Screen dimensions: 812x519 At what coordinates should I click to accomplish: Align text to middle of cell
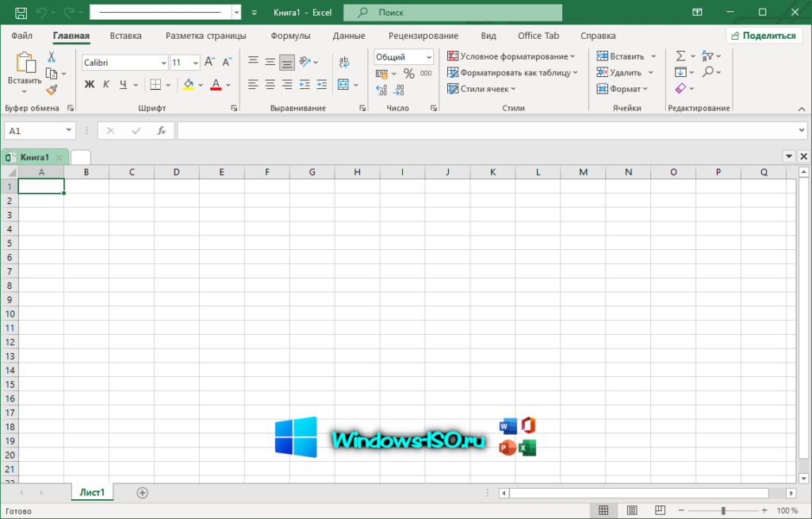(270, 62)
